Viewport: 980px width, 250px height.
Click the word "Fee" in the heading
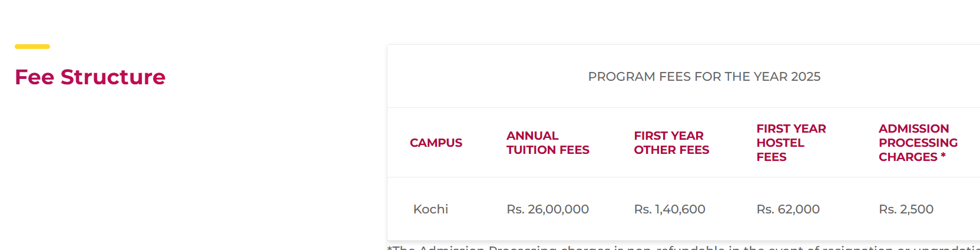point(34,77)
